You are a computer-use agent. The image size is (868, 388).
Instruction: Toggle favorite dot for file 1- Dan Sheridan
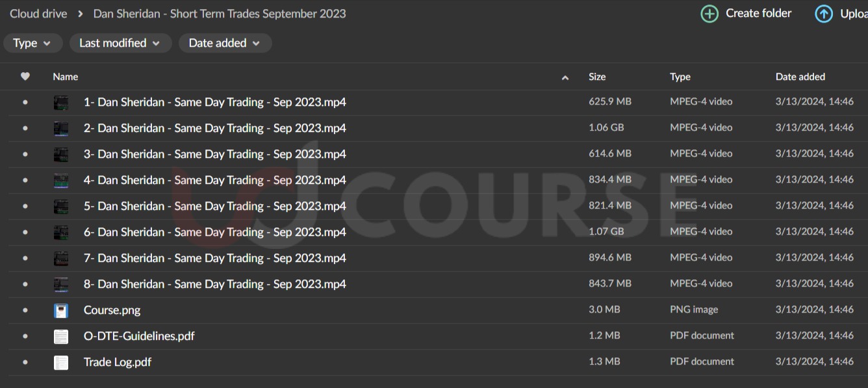(25, 102)
